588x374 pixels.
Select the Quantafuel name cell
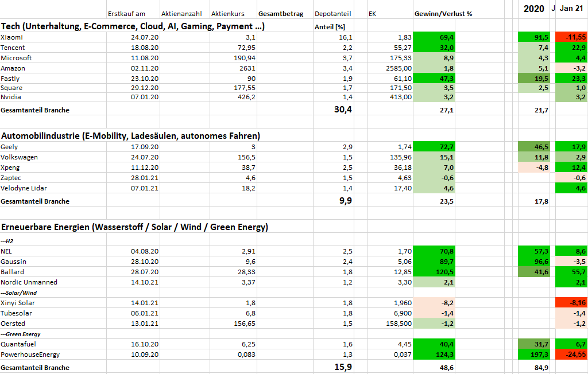click(x=53, y=344)
